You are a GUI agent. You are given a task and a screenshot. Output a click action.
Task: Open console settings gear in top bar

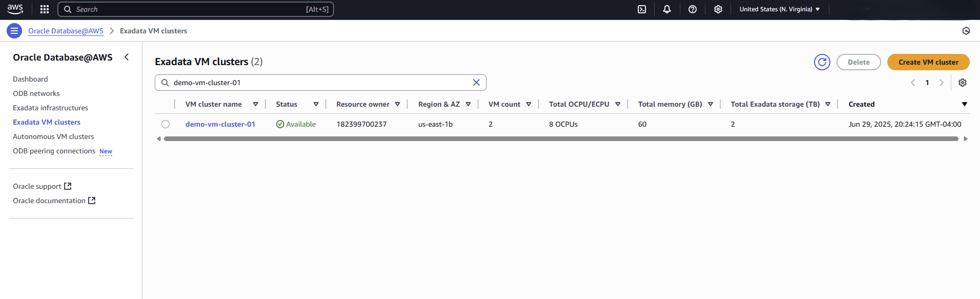pos(718,9)
